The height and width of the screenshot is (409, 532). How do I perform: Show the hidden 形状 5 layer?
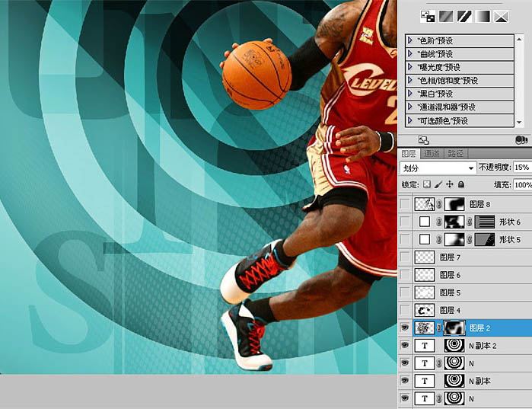[405, 240]
